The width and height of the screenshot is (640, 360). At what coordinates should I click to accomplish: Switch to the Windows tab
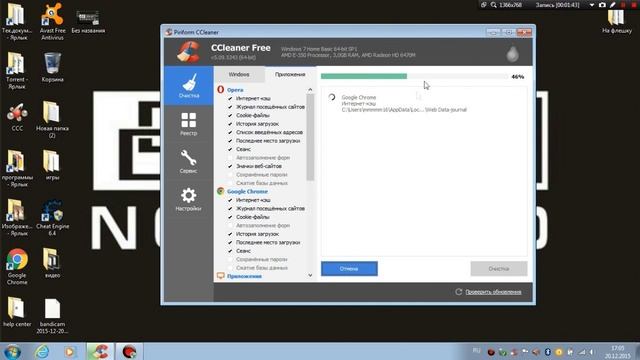(239, 74)
